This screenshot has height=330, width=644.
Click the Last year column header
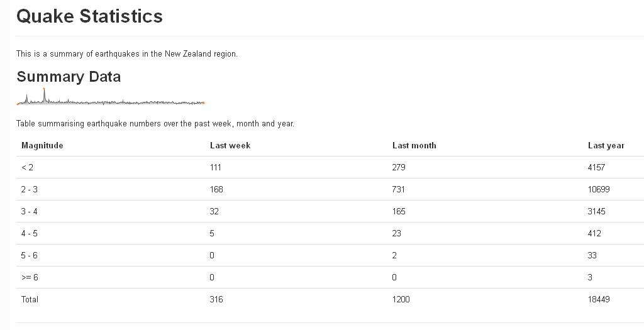606,145
